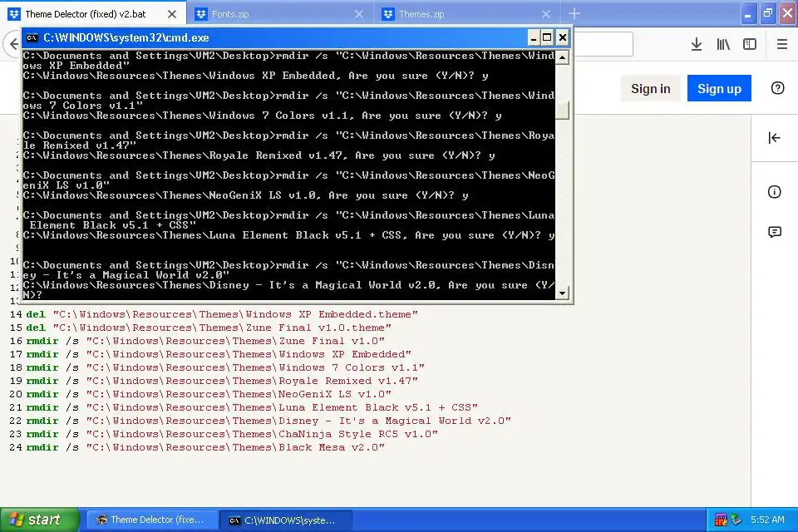The height and width of the screenshot is (532, 798).
Task: Minimize the browser window
Action: [747, 14]
